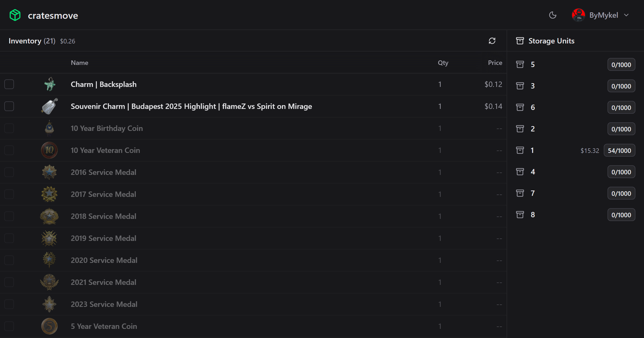Refresh the inventory list

[492, 41]
